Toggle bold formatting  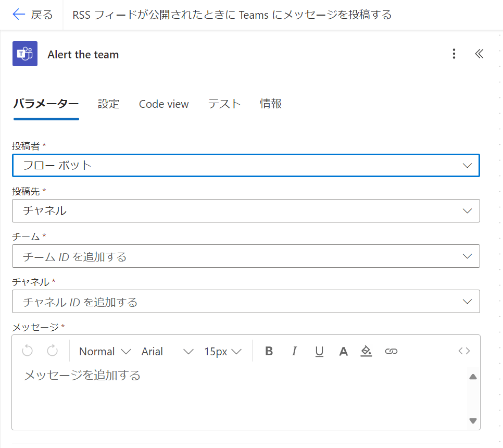(269, 351)
